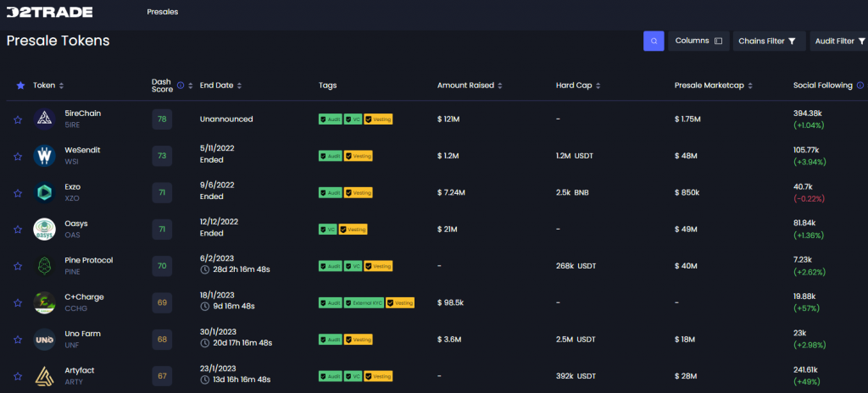Screen dimensions: 868x393
Task: Click the Artyfact token logo
Action: (44, 376)
